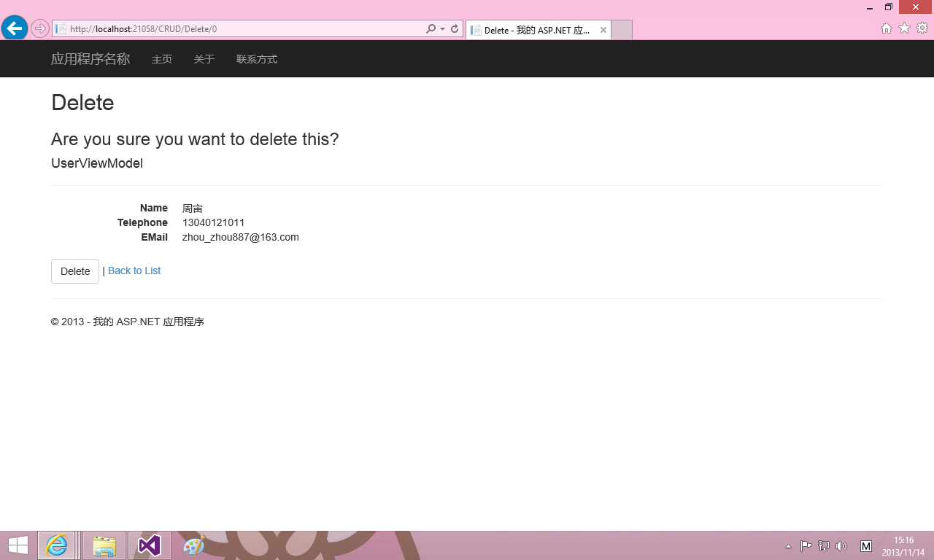Screen dimensions: 934x560
Task: Open the address bar dropdown arrow
Action: (x=442, y=29)
